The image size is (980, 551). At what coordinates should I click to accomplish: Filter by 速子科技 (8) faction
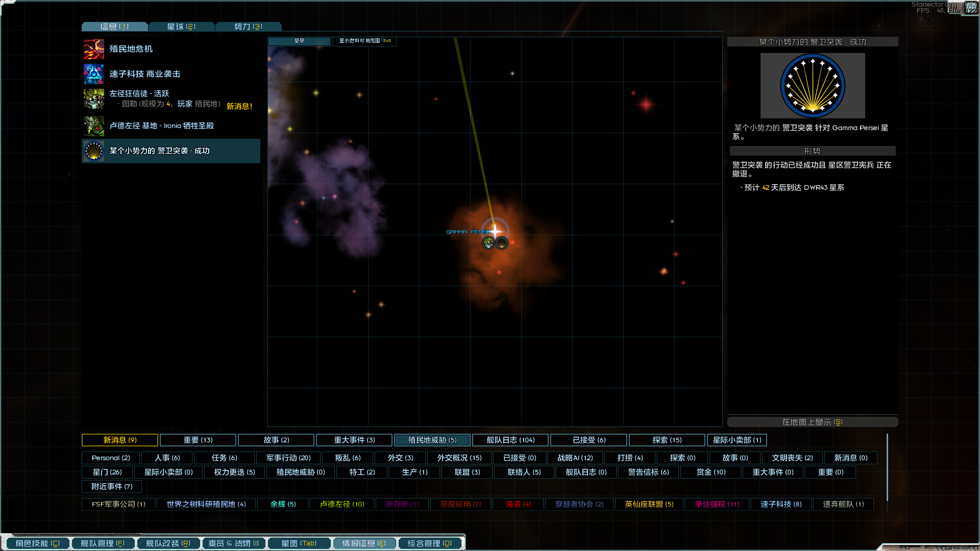pyautogui.click(x=781, y=504)
